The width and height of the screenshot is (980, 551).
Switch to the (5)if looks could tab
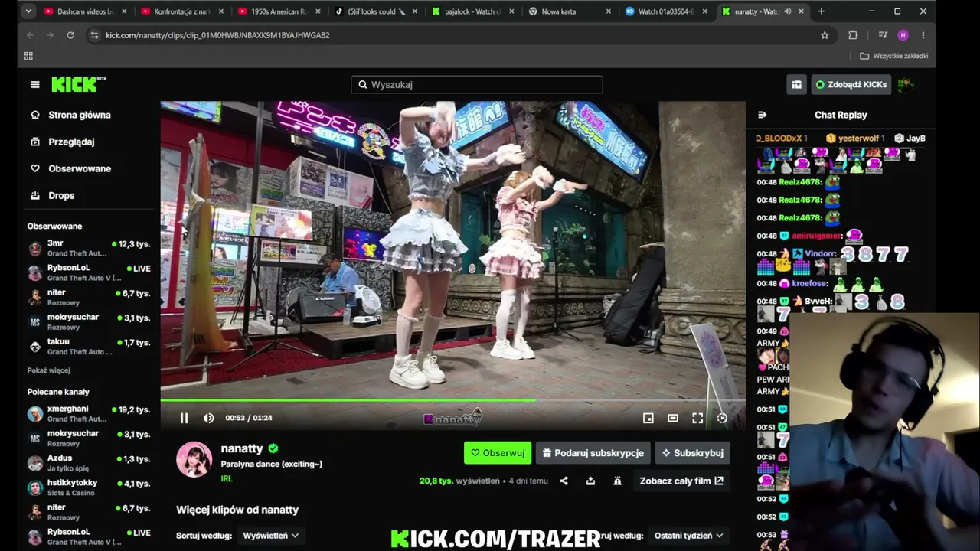[x=375, y=11]
